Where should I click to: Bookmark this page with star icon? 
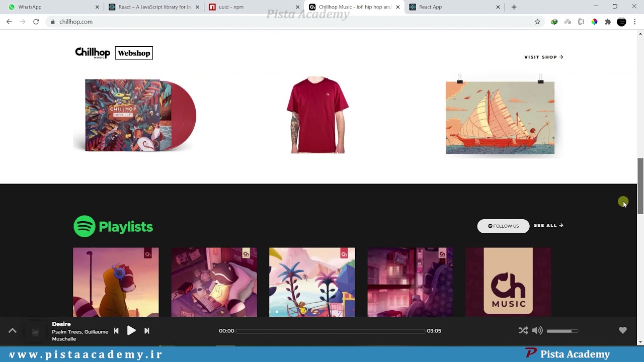537,22
